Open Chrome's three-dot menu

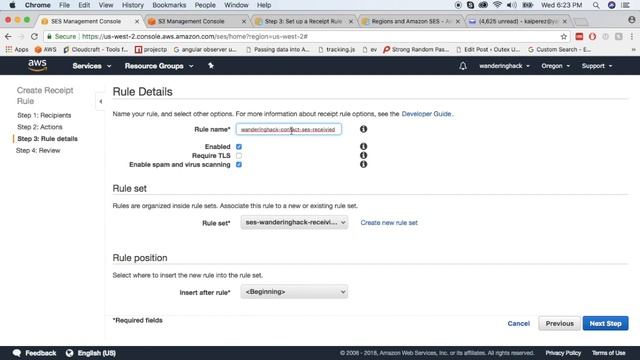(x=632, y=36)
